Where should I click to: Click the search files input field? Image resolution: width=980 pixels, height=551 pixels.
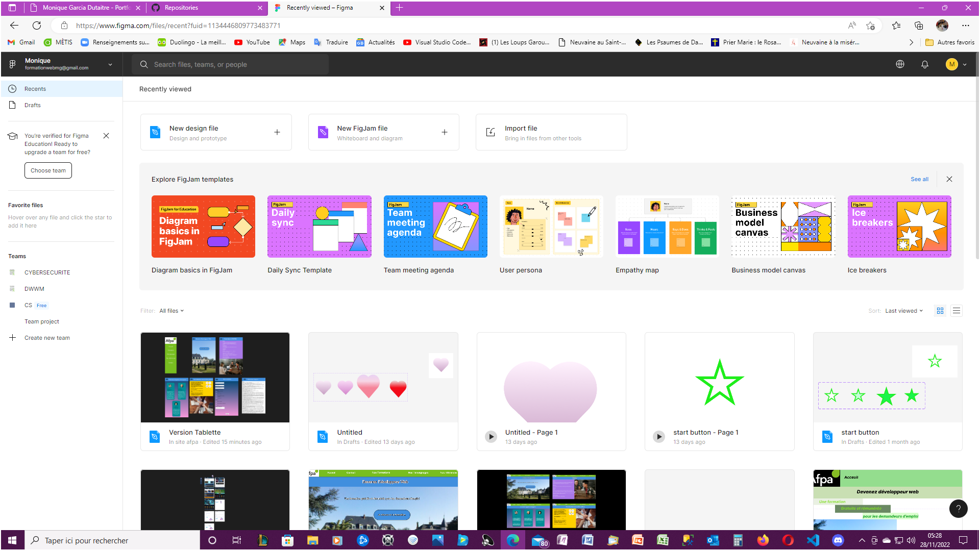coord(230,64)
